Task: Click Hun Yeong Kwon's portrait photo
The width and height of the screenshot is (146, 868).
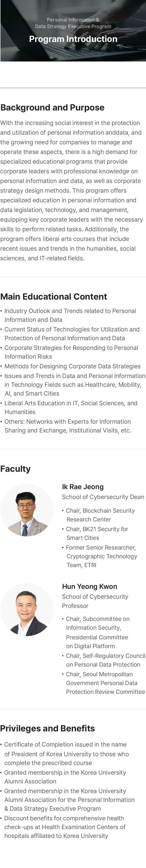Action: (27, 609)
